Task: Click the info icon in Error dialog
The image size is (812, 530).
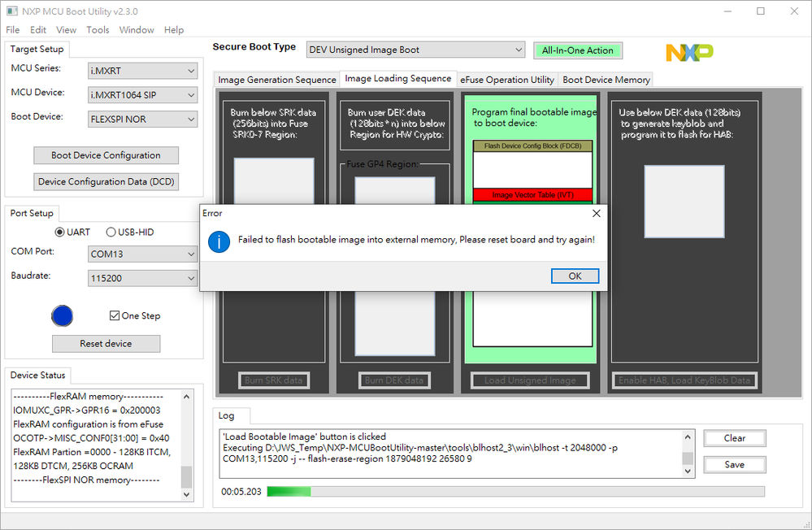Action: 219,242
